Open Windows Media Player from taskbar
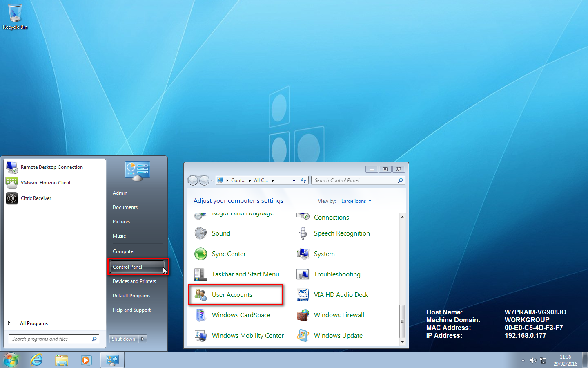Viewport: 588px width, 368px height. pos(86,360)
